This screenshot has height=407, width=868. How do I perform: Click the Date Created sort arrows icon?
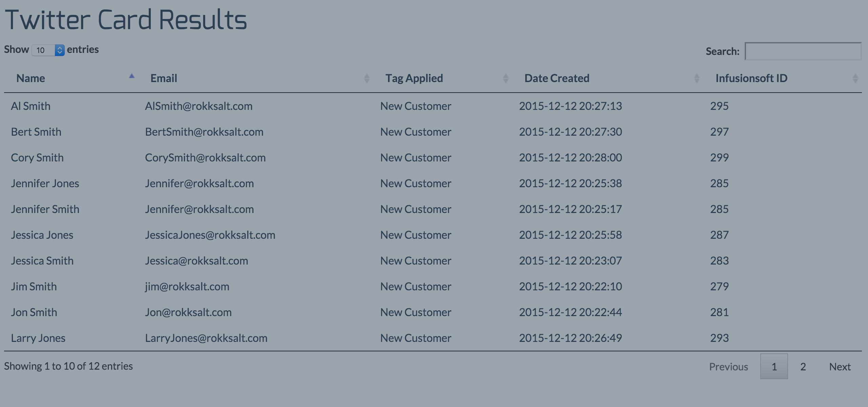tap(697, 78)
